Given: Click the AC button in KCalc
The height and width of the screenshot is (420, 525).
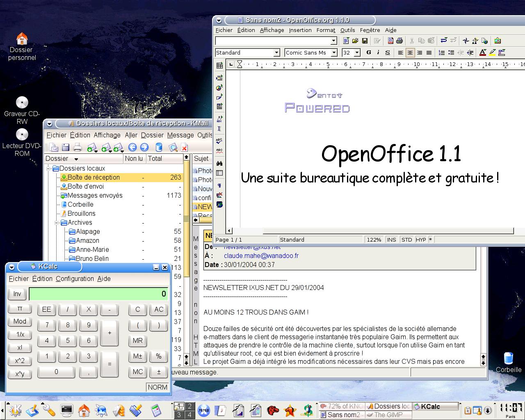Looking at the screenshot, I should 159,310.
